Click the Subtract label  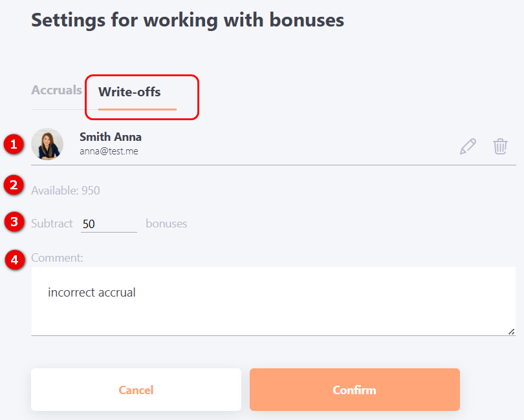click(52, 224)
